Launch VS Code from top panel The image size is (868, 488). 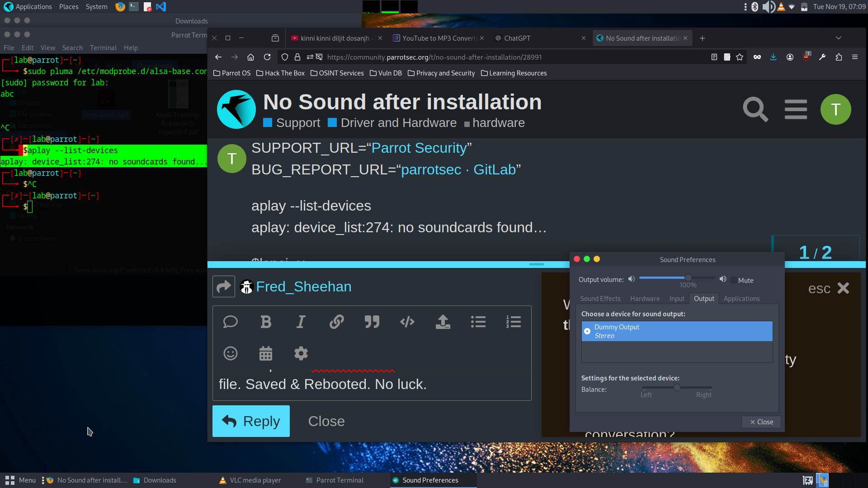(161, 7)
